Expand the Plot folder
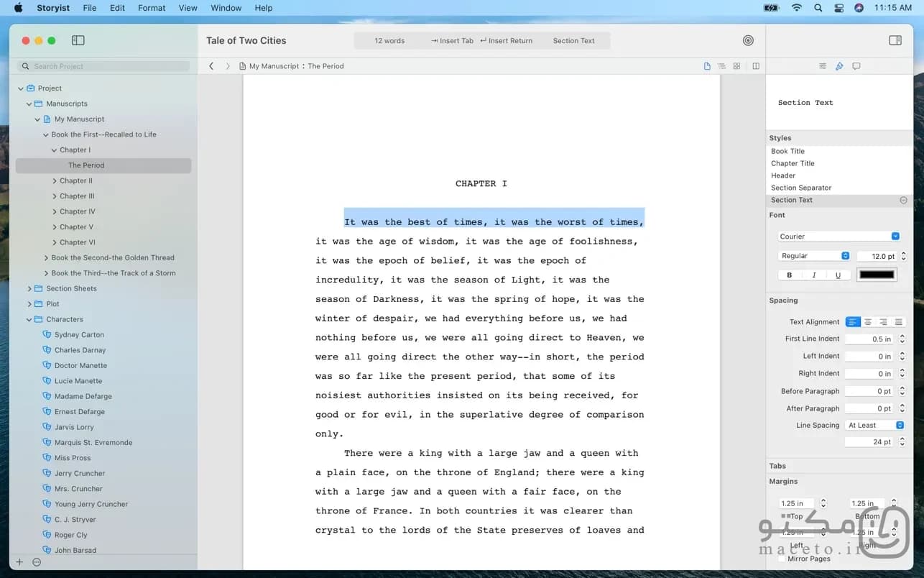This screenshot has height=578, width=924. [x=29, y=304]
